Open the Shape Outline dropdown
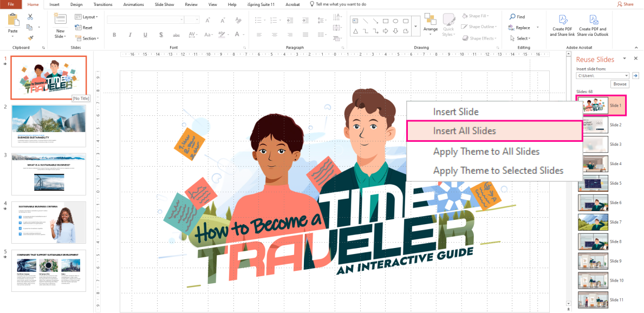 (x=478, y=27)
